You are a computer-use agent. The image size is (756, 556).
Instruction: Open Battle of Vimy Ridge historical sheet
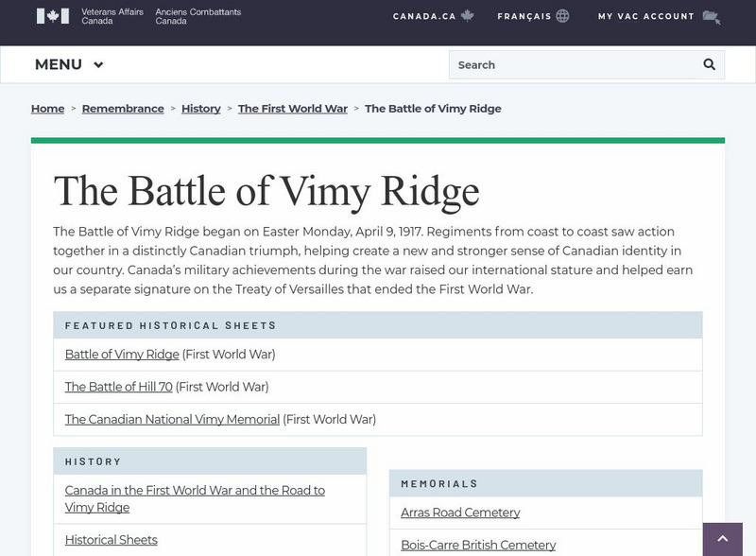[122, 355]
